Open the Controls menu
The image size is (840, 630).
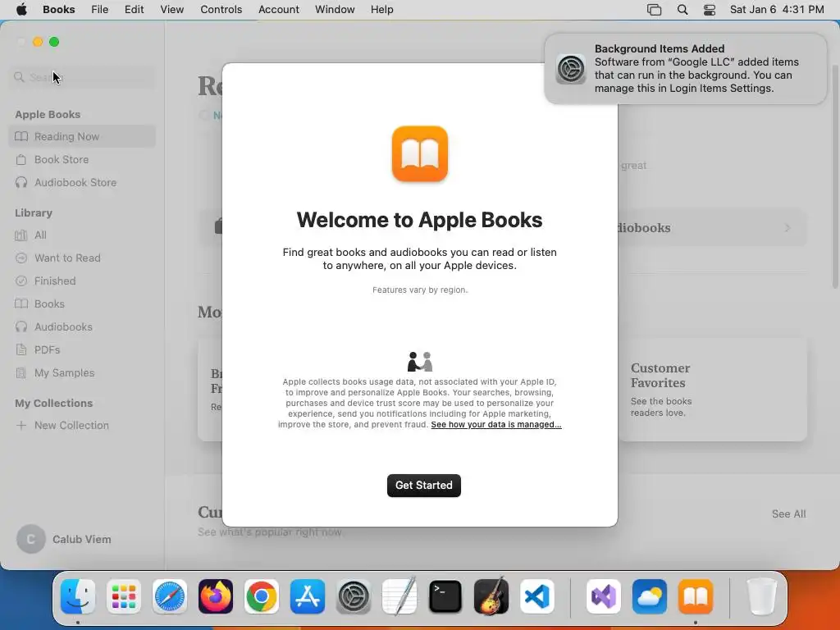point(221,10)
